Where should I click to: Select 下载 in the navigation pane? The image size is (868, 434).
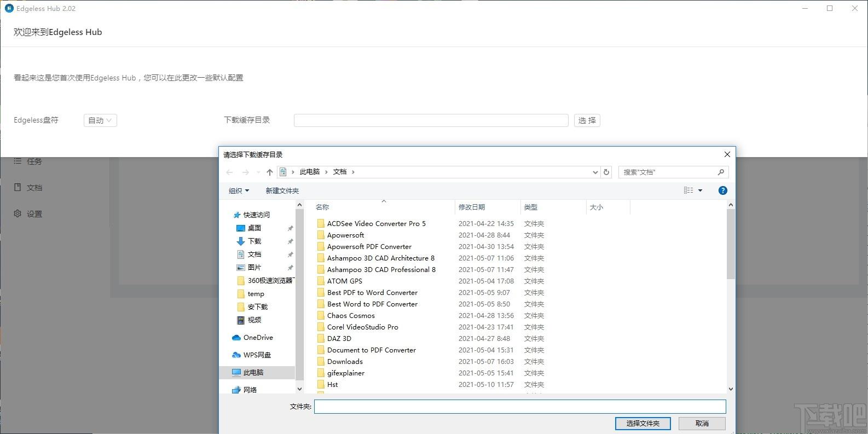pyautogui.click(x=254, y=241)
